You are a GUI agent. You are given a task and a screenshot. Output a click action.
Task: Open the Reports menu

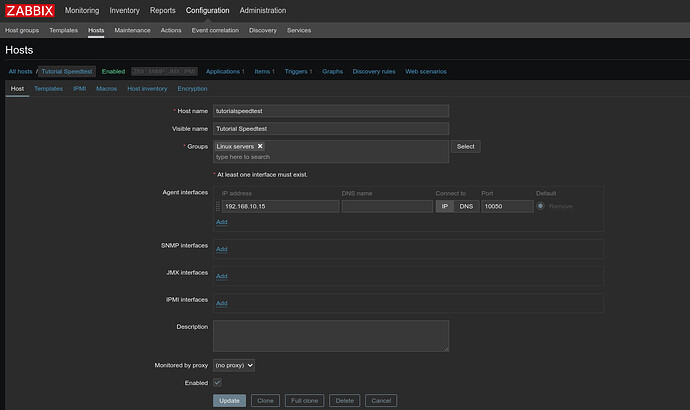(x=162, y=10)
